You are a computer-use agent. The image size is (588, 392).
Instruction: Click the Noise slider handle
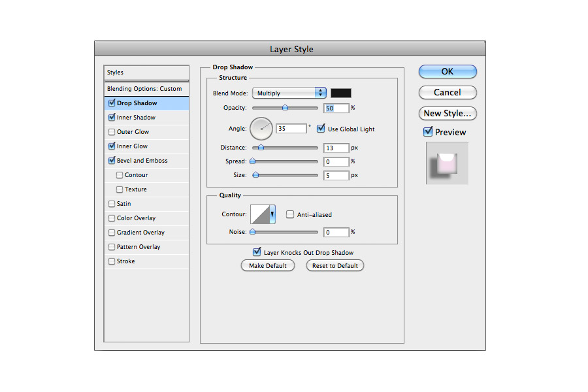[x=253, y=232]
